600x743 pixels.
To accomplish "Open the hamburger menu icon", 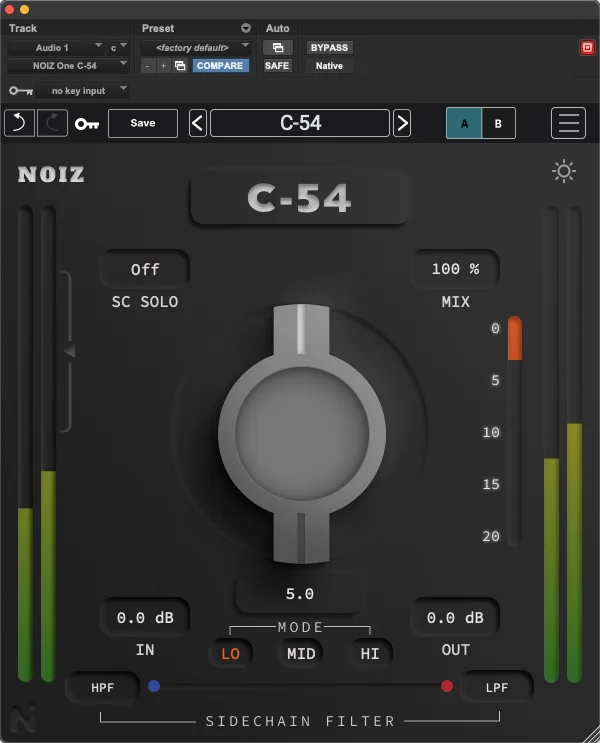I will coord(568,123).
